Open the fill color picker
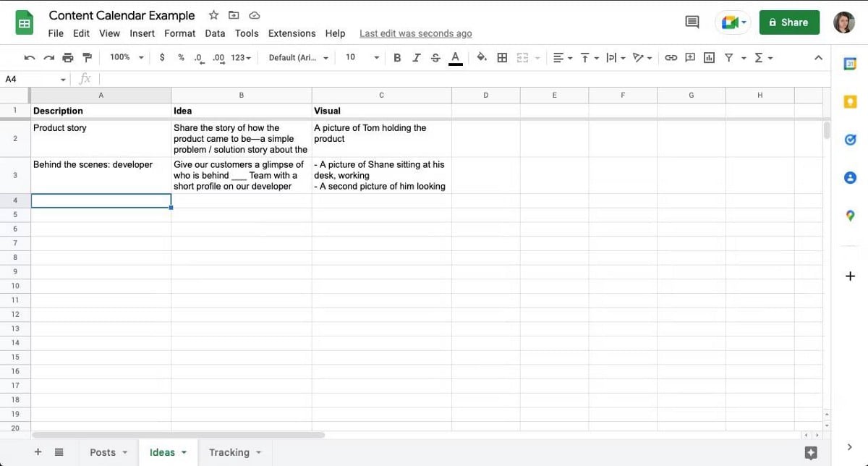Screen dimensions: 868x466 coord(482,58)
